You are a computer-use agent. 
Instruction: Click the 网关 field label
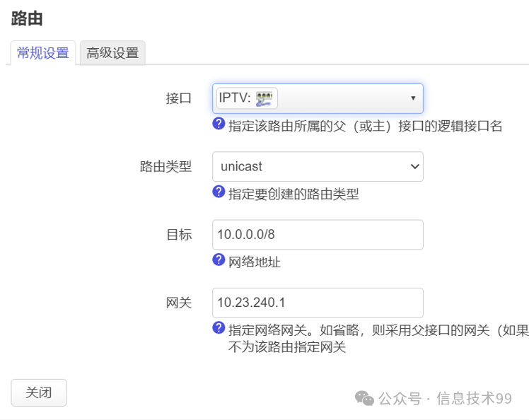pyautogui.click(x=178, y=303)
